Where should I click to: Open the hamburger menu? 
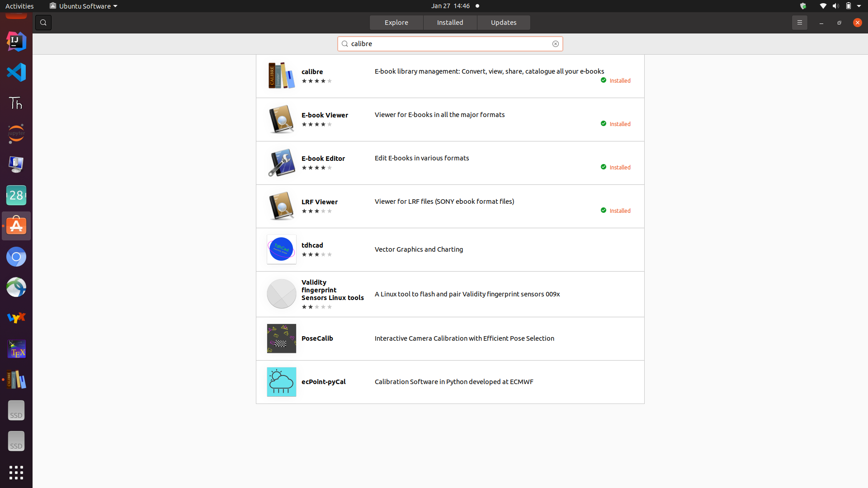(799, 23)
